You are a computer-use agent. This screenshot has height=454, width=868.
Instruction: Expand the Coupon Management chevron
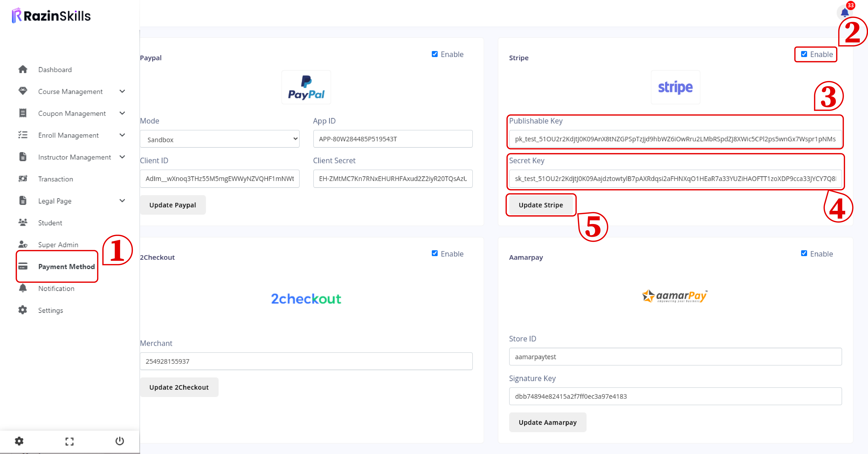[x=122, y=113]
